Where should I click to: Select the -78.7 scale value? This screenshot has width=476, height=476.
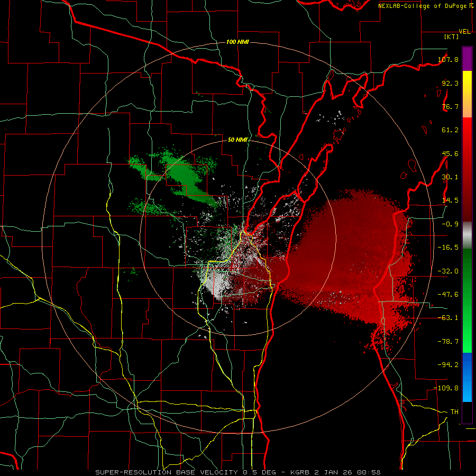coord(448,342)
